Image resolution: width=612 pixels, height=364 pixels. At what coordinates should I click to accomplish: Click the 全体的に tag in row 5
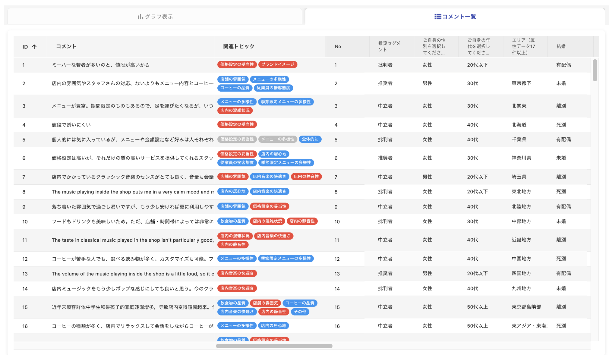point(310,139)
